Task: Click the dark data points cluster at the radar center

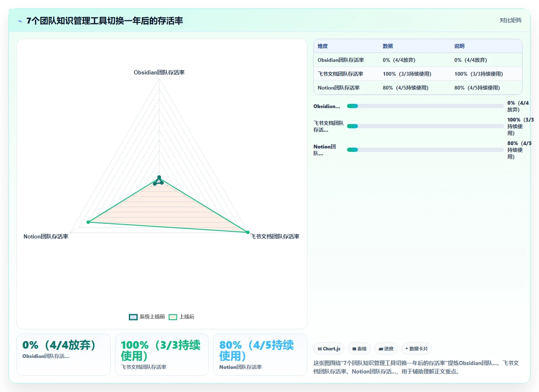Action: (158, 181)
